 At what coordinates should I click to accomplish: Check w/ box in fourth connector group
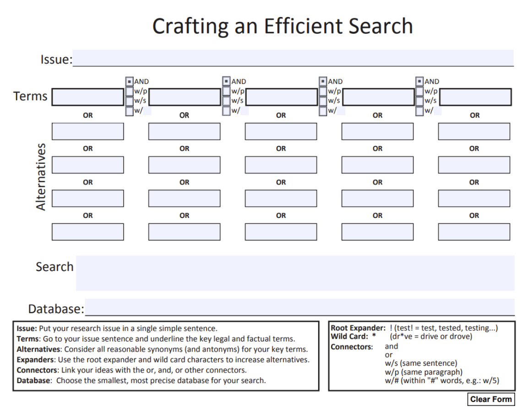pyautogui.click(x=420, y=110)
